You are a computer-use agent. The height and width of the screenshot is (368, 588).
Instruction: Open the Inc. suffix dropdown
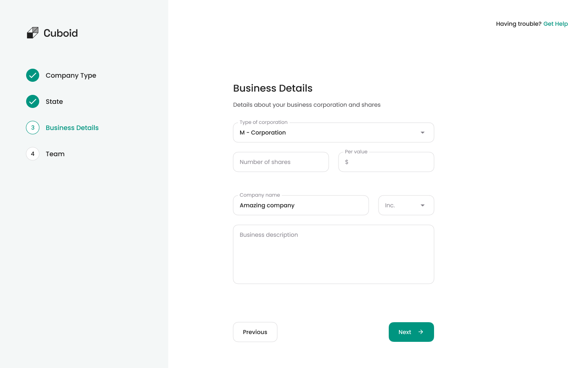point(406,205)
